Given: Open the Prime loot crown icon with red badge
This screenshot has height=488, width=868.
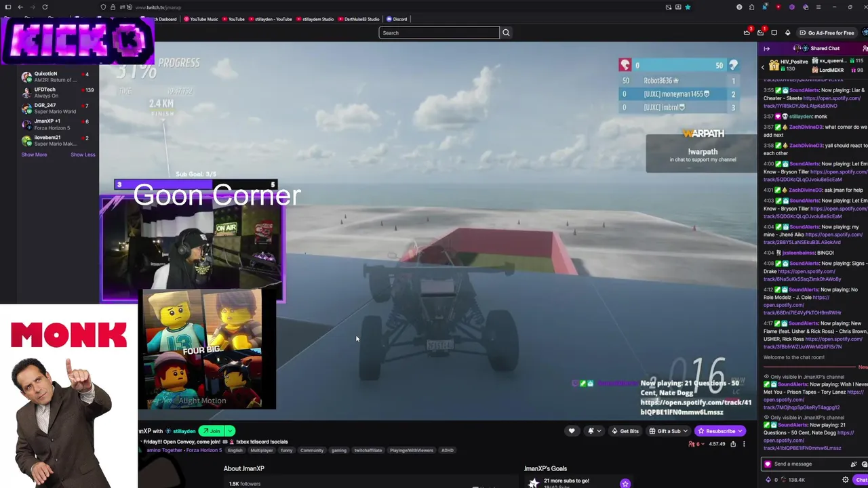Looking at the screenshot, I should pos(747,33).
